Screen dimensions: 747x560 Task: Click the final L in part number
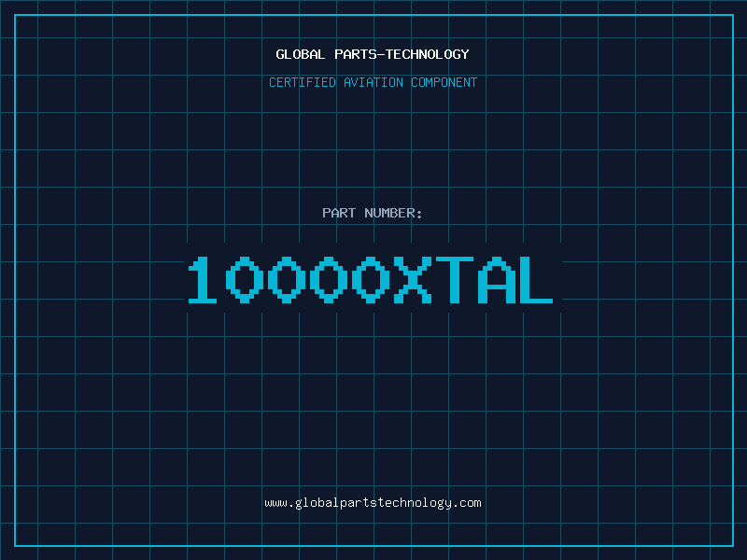point(536,280)
